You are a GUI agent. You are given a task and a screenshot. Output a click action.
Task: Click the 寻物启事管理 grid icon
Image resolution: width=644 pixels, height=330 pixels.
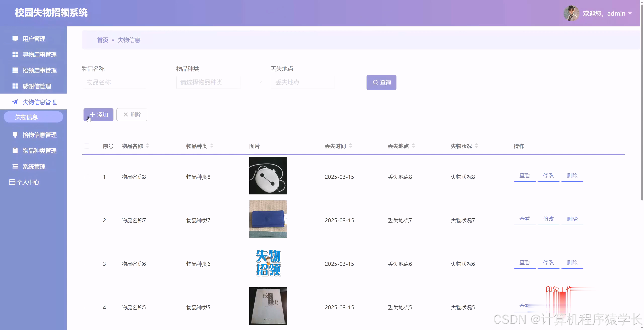(15, 55)
